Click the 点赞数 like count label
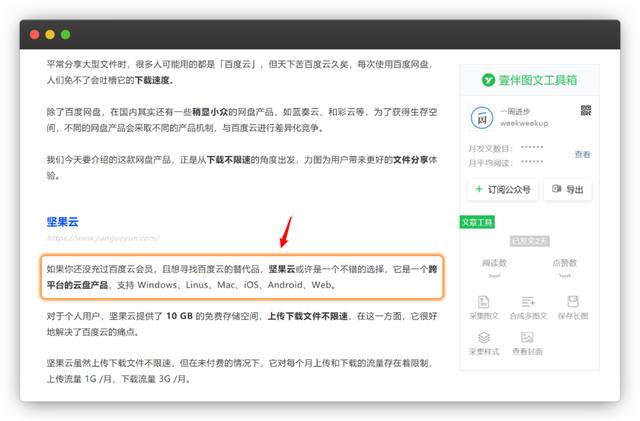 point(564,263)
